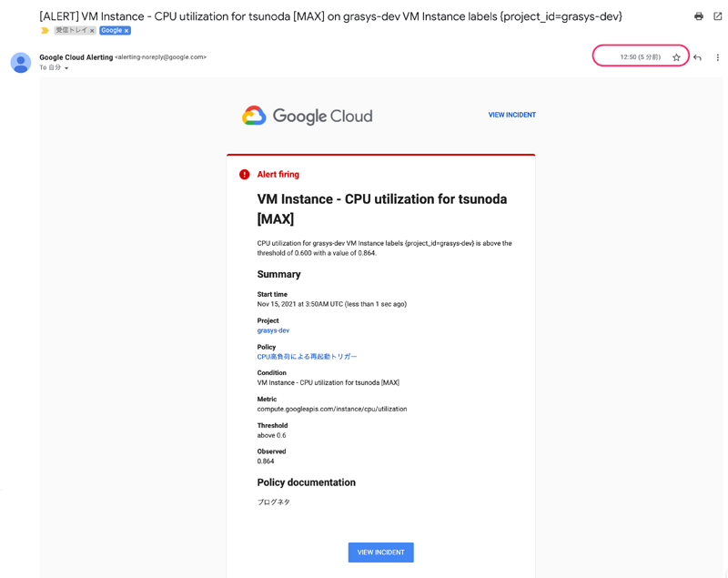Click the yellow importance marker icon
This screenshot has height=578, width=728.
(45, 31)
